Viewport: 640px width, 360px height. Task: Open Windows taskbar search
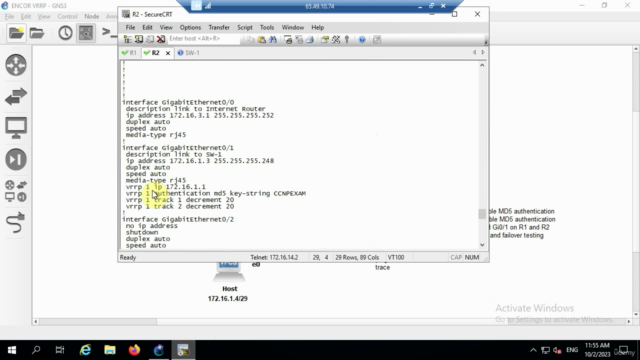click(x=36, y=350)
